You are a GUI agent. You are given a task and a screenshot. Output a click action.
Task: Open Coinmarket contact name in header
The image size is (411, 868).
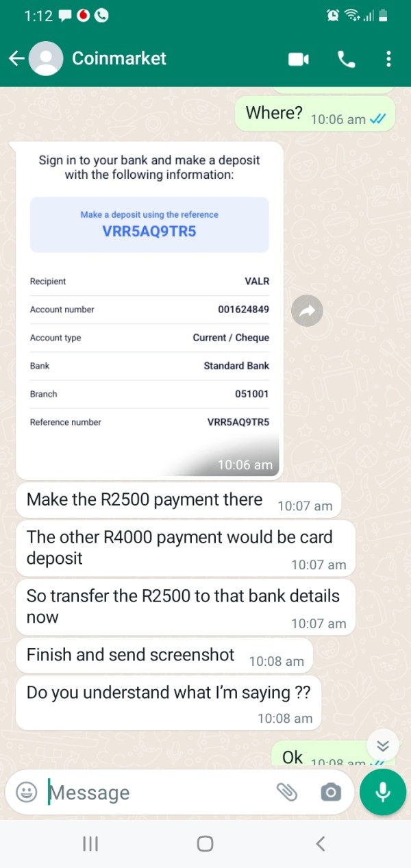[119, 59]
